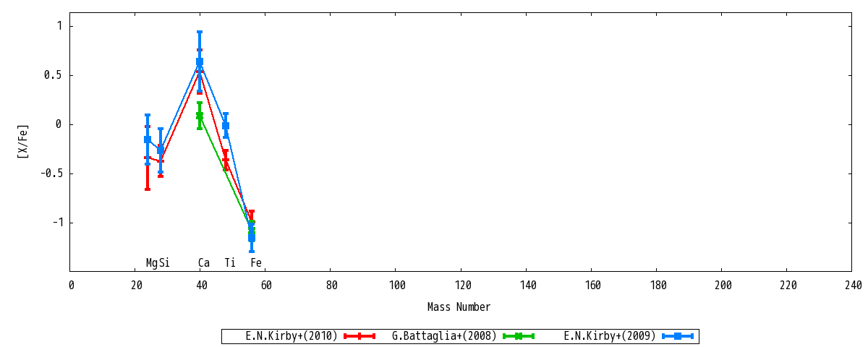
Task: Click the red E.N.Kirby+(2010) legend swatch
Action: tap(359, 336)
